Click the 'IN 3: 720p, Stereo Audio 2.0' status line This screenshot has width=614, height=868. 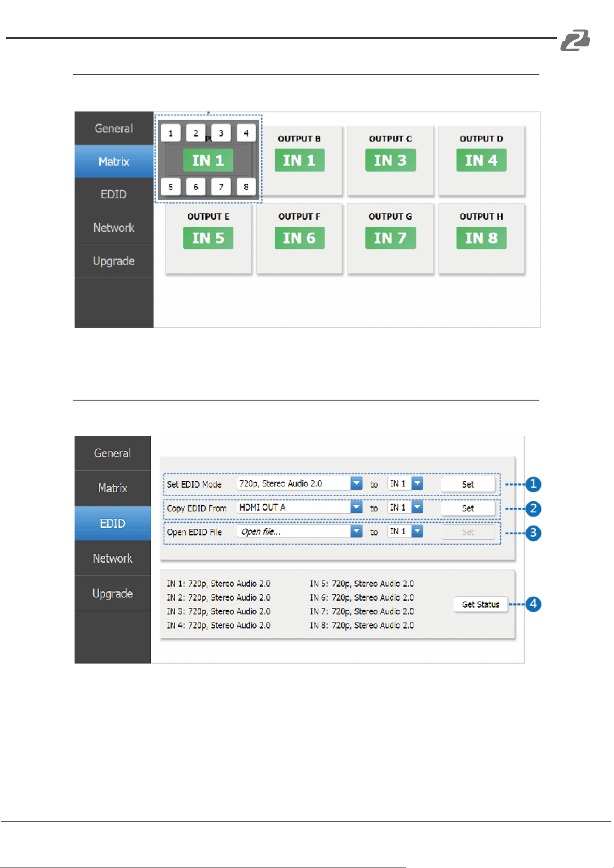[x=219, y=612]
